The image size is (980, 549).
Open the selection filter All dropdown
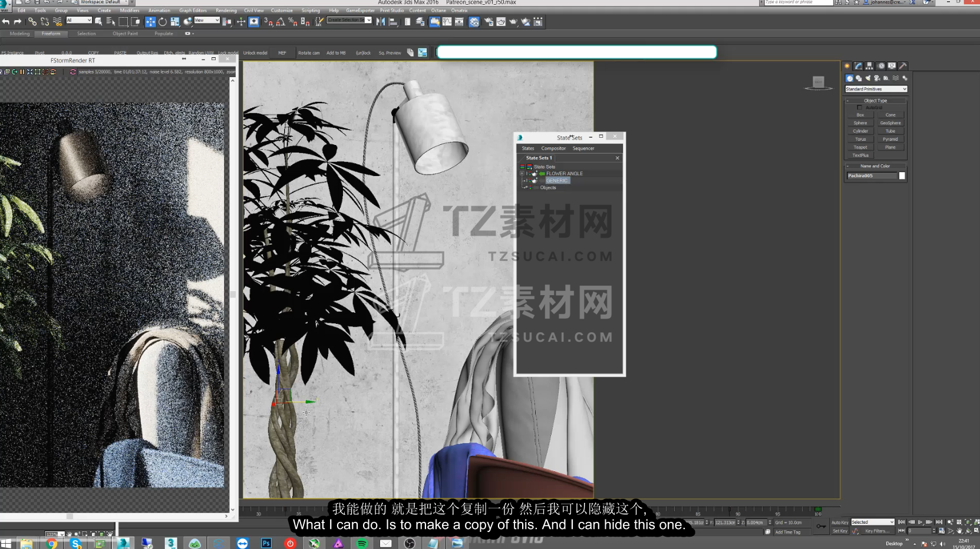tap(79, 21)
